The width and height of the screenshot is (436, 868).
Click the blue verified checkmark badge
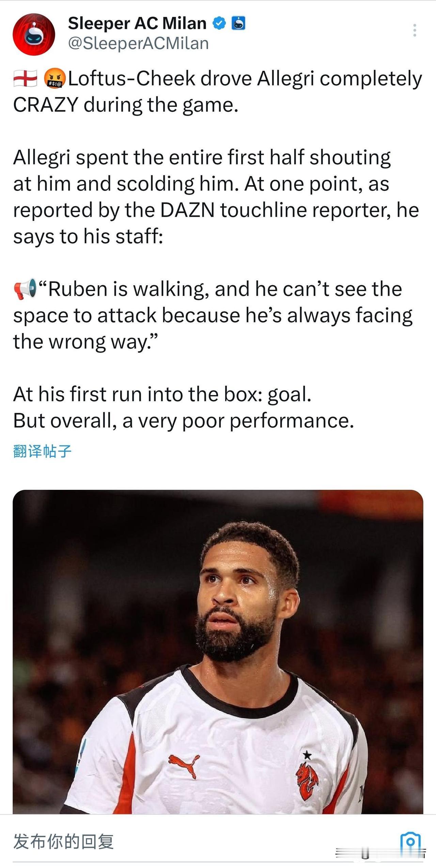219,23
